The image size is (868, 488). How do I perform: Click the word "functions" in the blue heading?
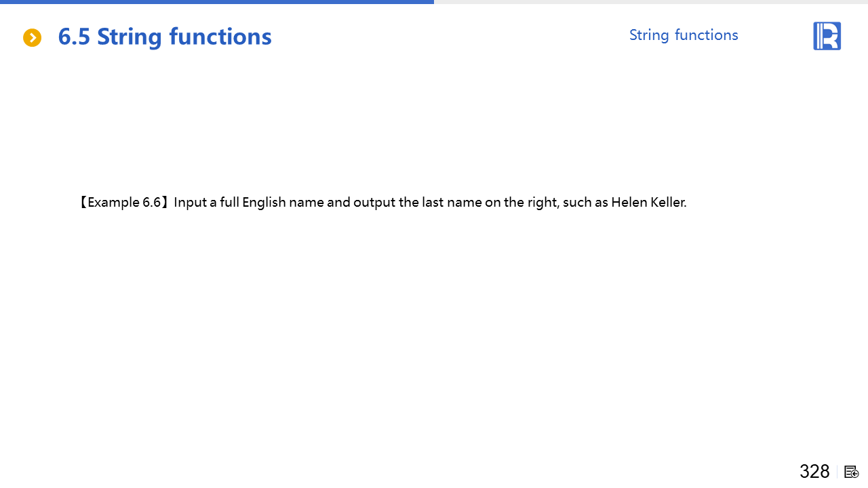220,37
